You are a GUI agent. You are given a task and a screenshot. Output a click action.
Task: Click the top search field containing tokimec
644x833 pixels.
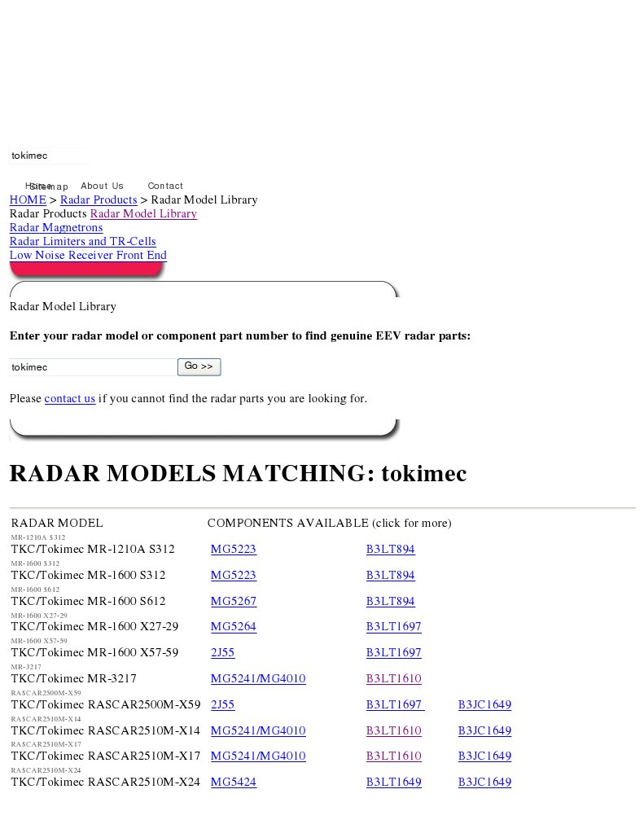point(49,156)
